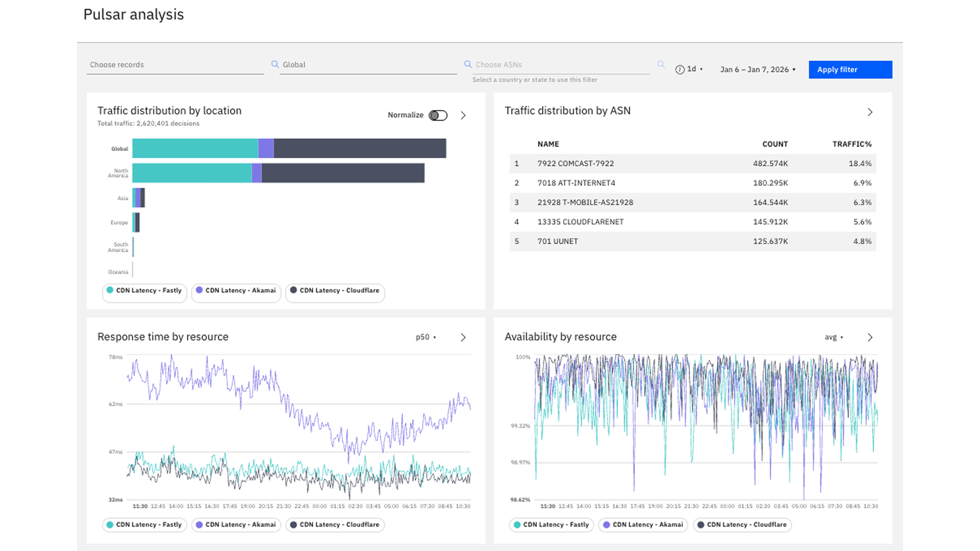The width and height of the screenshot is (980, 551).
Task: Open the avg aggregation dropdown
Action: 834,337
